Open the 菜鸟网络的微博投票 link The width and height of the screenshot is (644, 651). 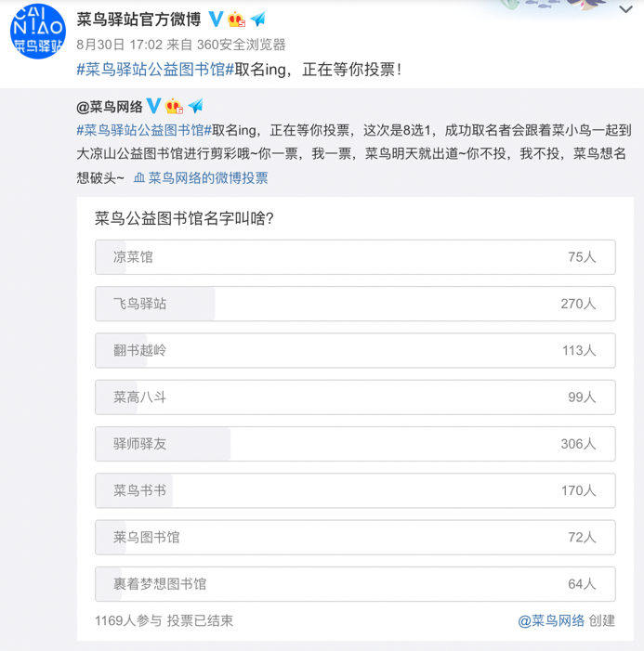208,177
